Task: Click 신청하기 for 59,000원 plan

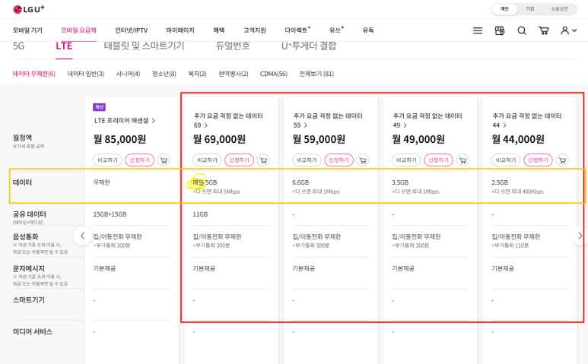Action: (x=338, y=160)
